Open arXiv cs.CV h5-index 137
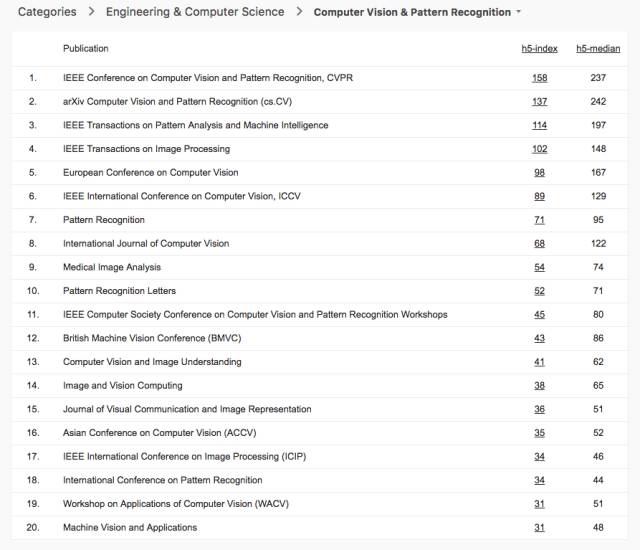Screen dimensions: 640x550 click(539, 102)
